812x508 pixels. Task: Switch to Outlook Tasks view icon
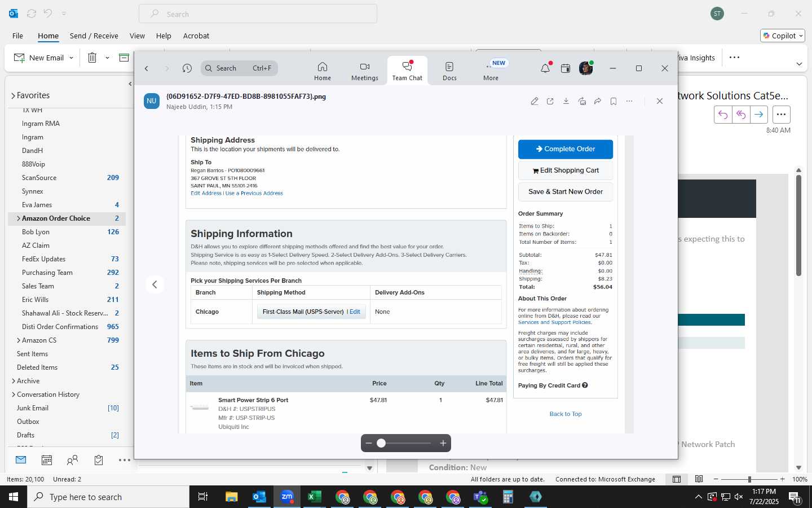(x=99, y=460)
